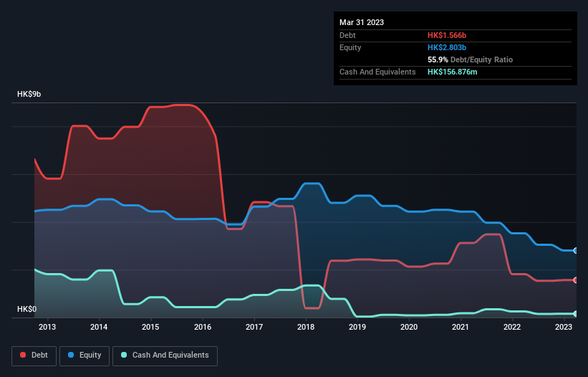Click the blue Equity legend dot

coord(71,355)
